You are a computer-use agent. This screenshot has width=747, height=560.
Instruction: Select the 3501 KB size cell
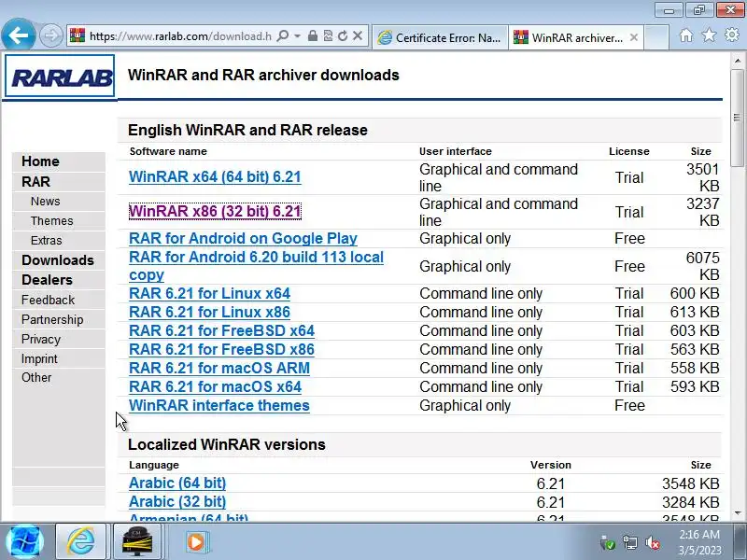[x=702, y=177]
